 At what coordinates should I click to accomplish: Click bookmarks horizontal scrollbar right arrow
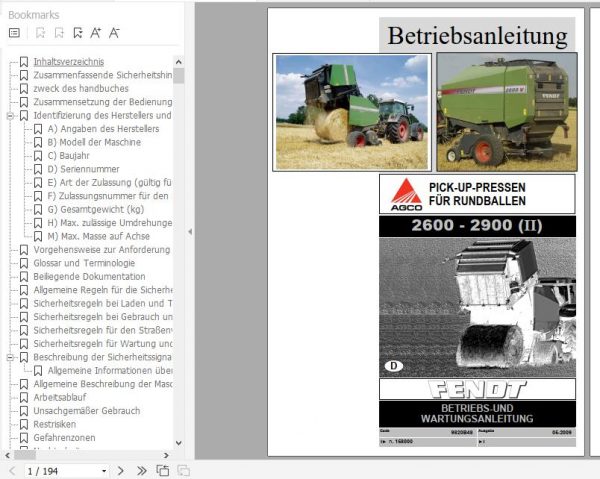coord(166,455)
